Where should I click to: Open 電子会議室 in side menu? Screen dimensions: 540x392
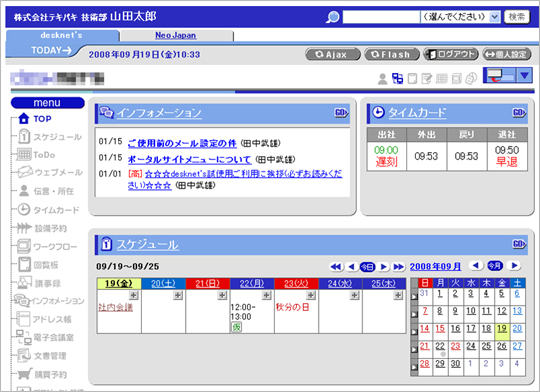click(x=45, y=338)
